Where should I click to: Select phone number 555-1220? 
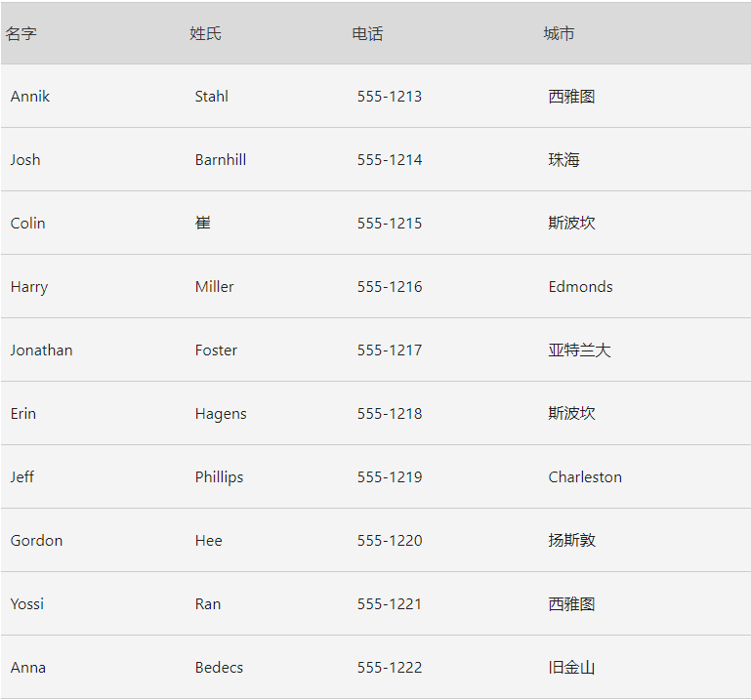[x=389, y=541]
